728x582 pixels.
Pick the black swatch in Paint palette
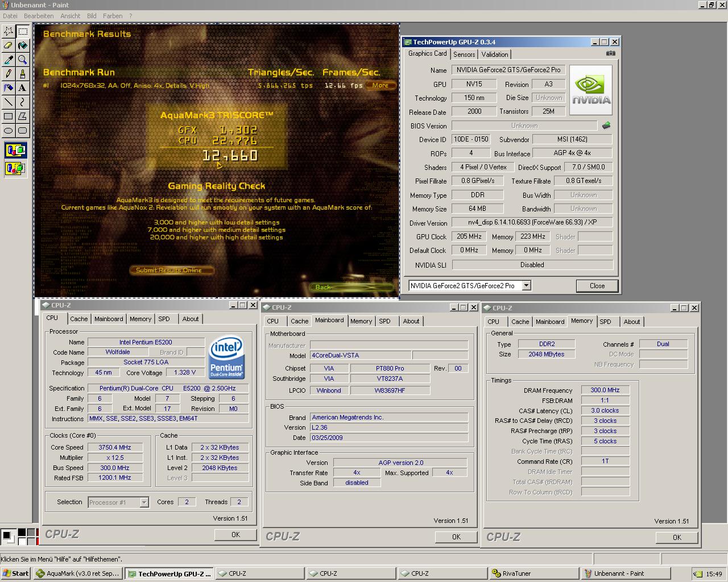[21, 533]
